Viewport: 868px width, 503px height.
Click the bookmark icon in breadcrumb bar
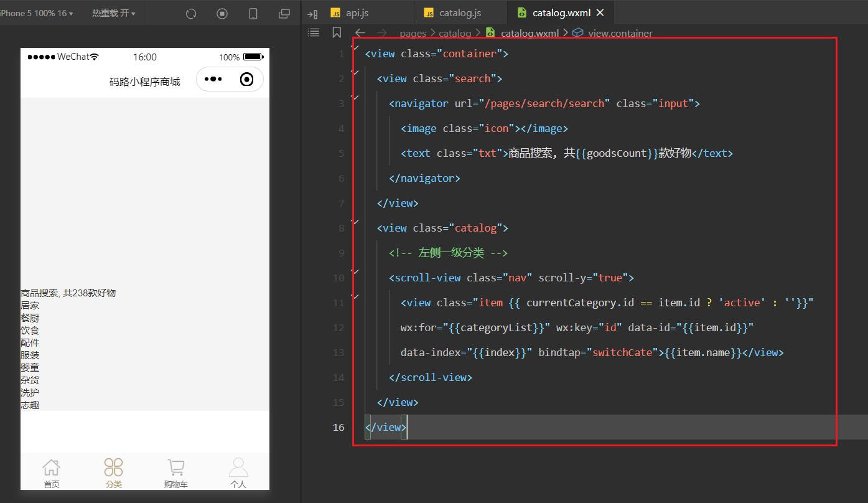point(337,32)
